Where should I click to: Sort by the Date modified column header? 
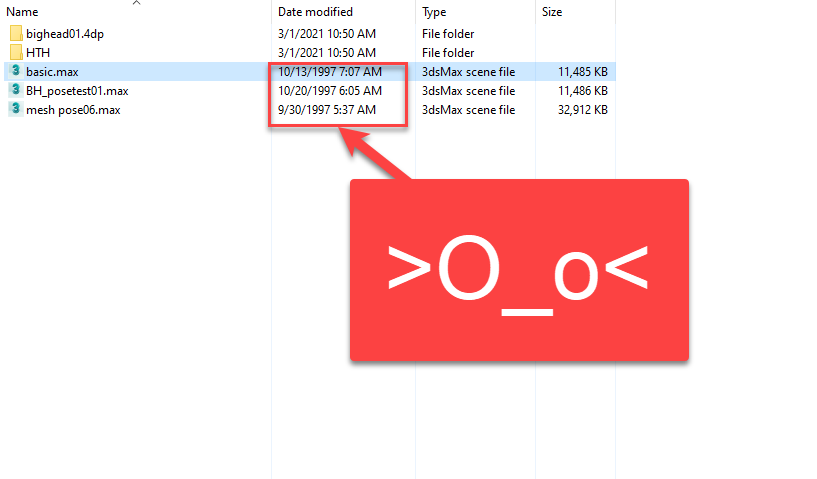315,12
